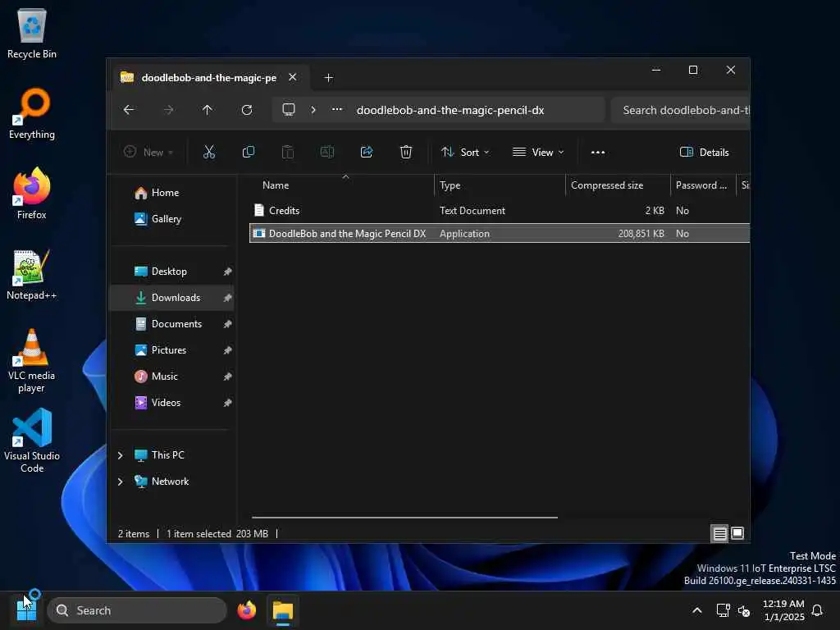The height and width of the screenshot is (630, 840).
Task: Open the Pictures quick access folder
Action: [171, 349]
